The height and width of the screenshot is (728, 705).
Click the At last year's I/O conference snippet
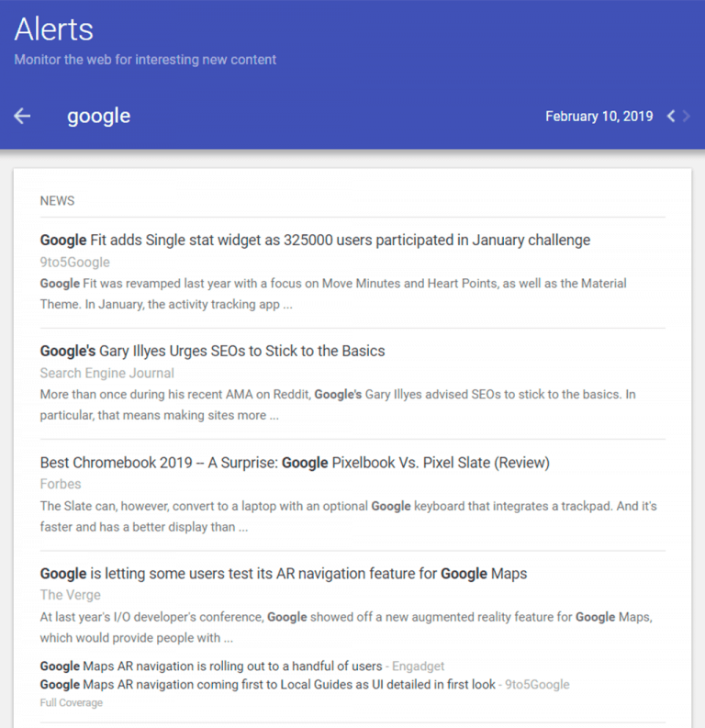click(x=346, y=627)
